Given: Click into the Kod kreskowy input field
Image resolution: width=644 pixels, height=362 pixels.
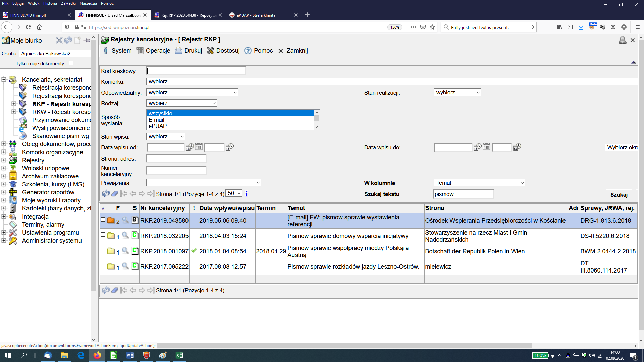Looking at the screenshot, I should tap(196, 71).
